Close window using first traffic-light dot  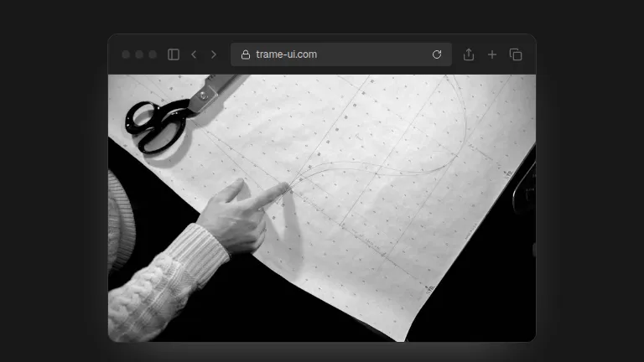[x=126, y=54]
